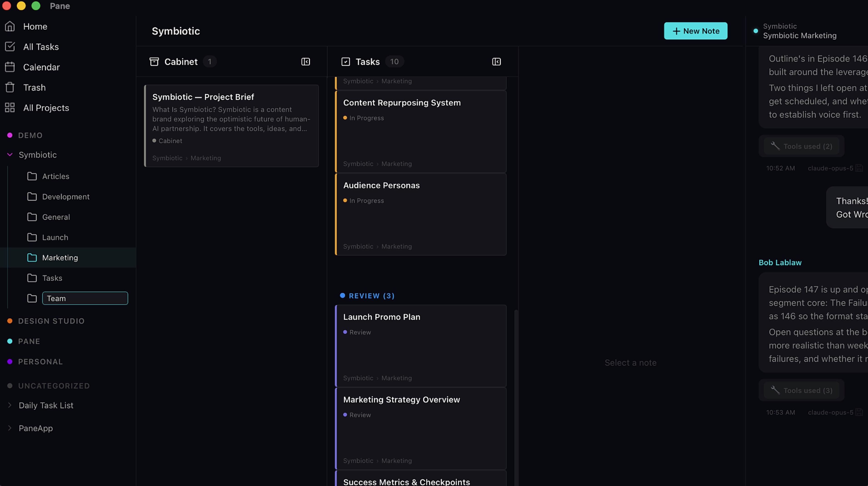Click the New Note button
Screen dimensions: 868x486
coord(696,31)
